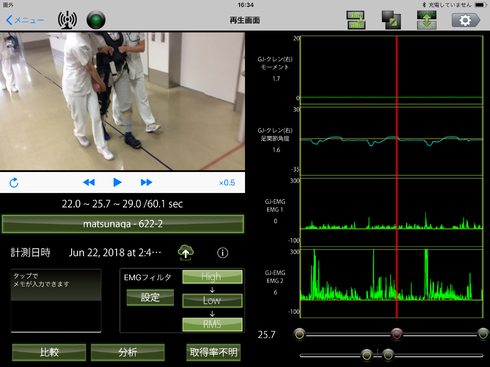Tap the GJ-クレン(右) モーメント graph

click(x=392, y=70)
